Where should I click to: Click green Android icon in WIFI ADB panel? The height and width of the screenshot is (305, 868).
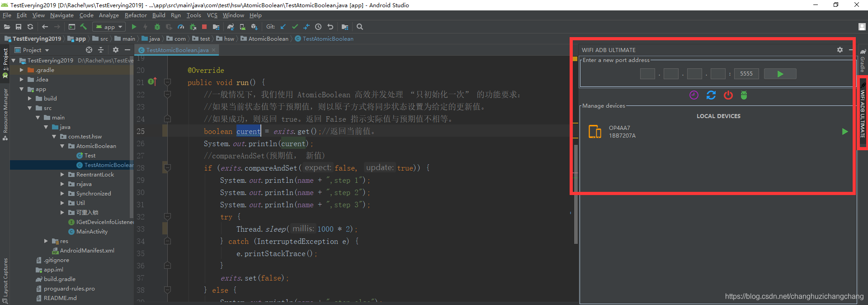coord(744,95)
